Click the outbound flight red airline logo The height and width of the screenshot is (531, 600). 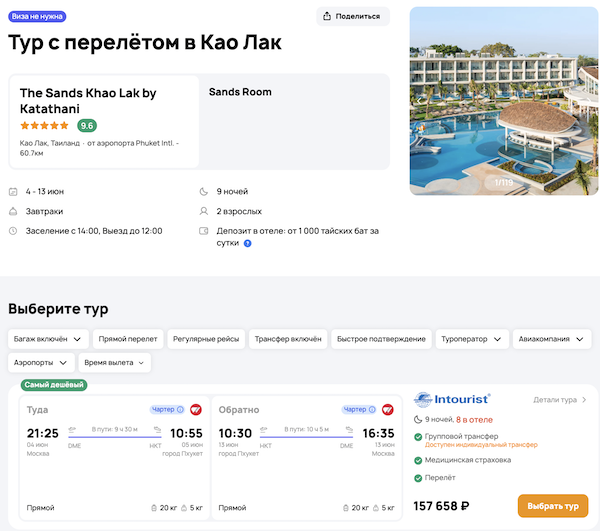(196, 409)
